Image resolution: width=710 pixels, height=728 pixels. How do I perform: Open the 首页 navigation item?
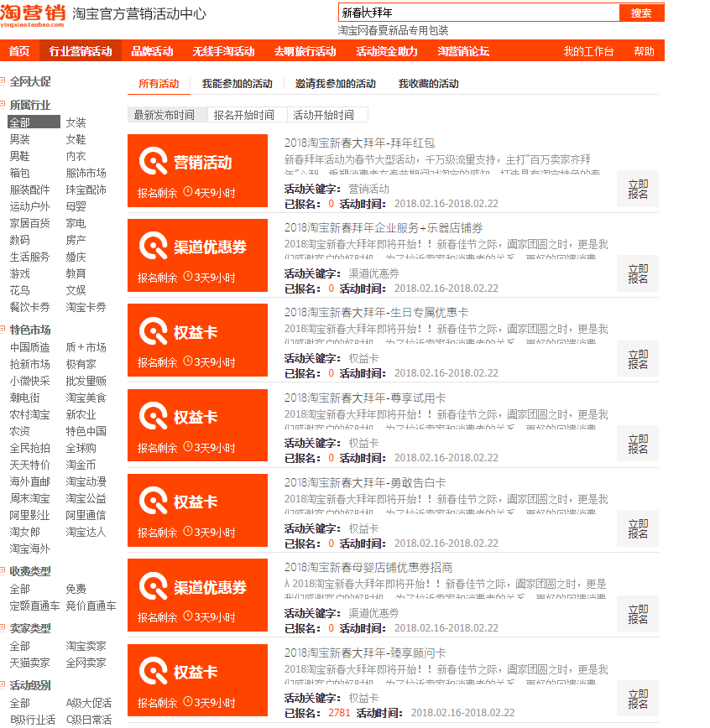pos(19,51)
